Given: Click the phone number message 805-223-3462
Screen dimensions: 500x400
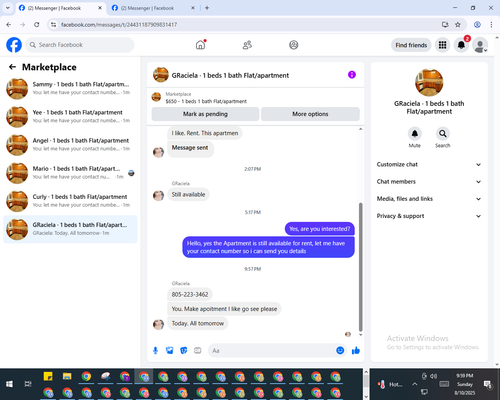Looking at the screenshot, I should 190,294.
